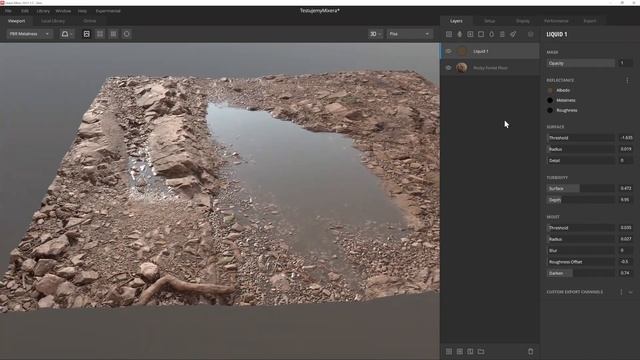Select the single image view icon
Image resolution: width=640 pixels, height=360 pixels.
point(87,34)
